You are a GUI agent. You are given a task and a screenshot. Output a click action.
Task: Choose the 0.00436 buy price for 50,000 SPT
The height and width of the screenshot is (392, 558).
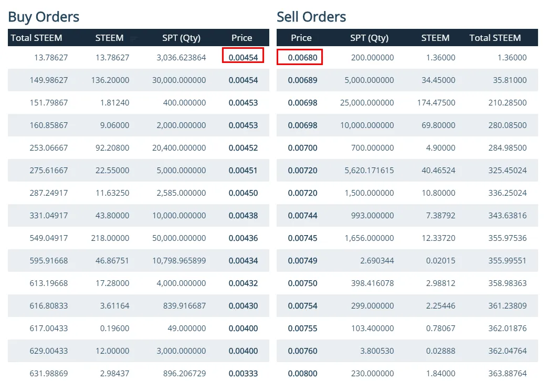[243, 238]
